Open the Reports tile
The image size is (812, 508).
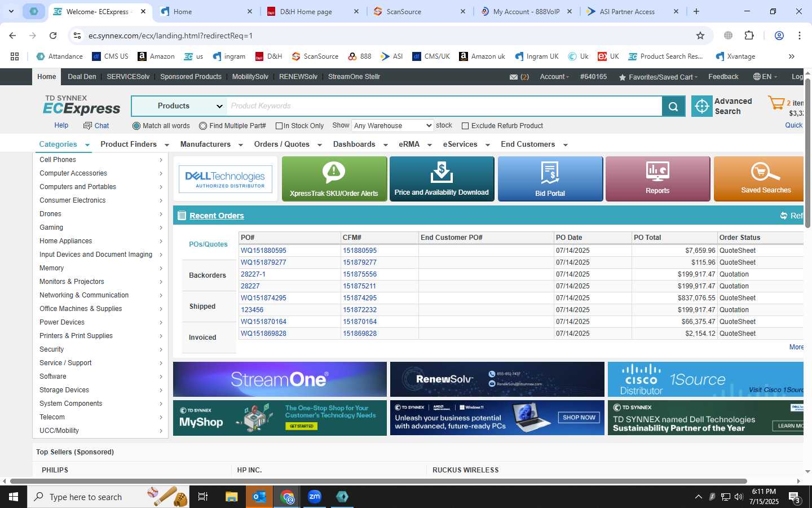(657, 179)
